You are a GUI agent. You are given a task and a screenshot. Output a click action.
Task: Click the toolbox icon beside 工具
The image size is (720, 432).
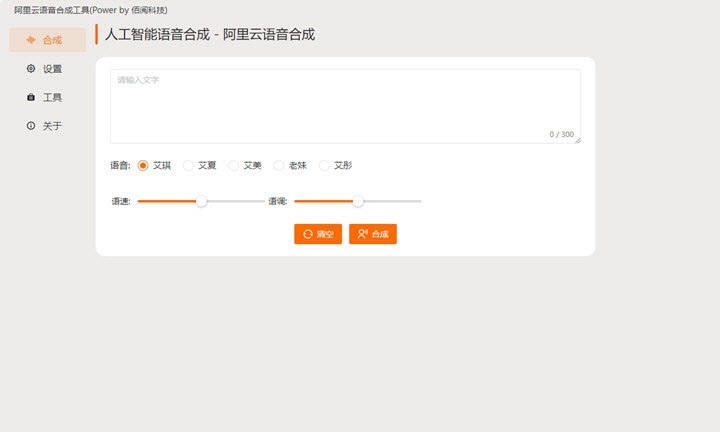tap(31, 97)
